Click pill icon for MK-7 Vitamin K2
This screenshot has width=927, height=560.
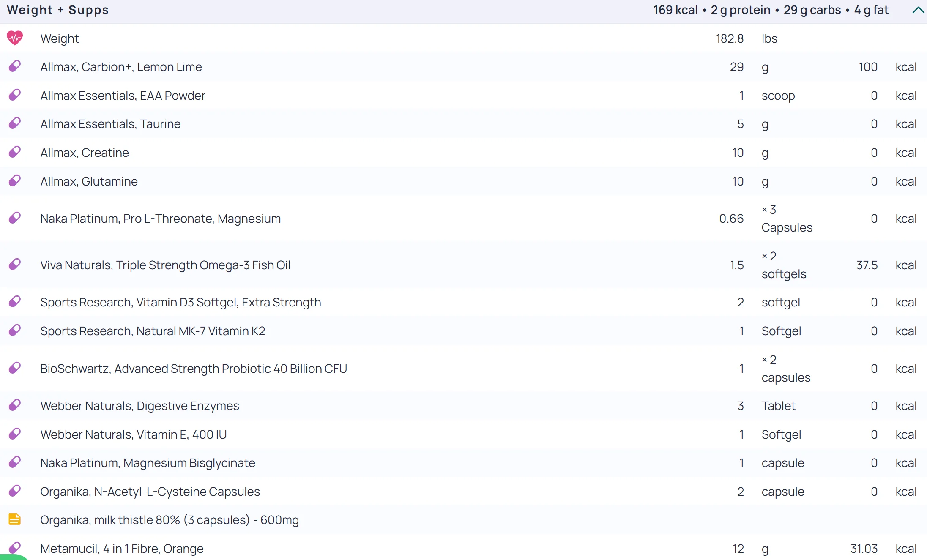(x=15, y=331)
